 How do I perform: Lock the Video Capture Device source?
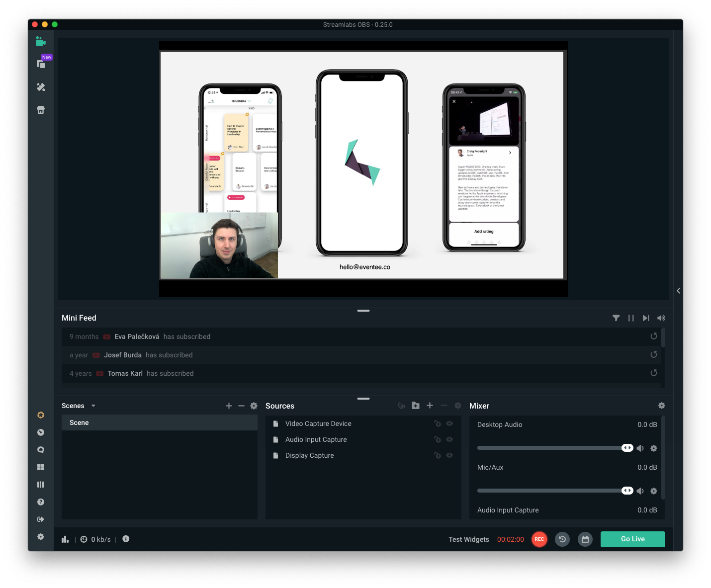tap(438, 423)
